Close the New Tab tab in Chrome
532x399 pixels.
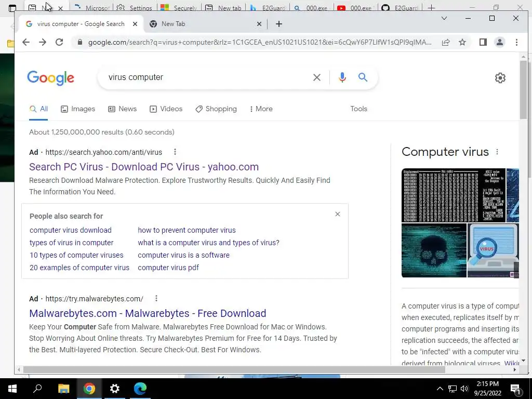tap(259, 24)
